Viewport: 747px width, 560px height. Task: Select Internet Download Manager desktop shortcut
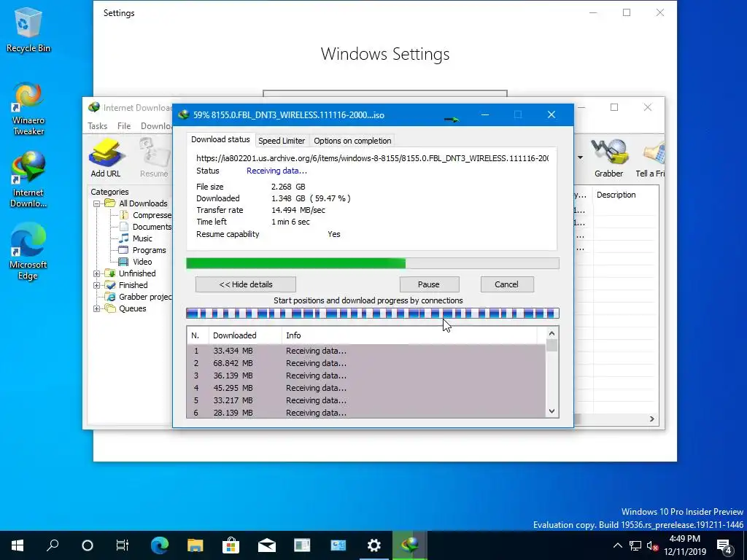coord(28,179)
